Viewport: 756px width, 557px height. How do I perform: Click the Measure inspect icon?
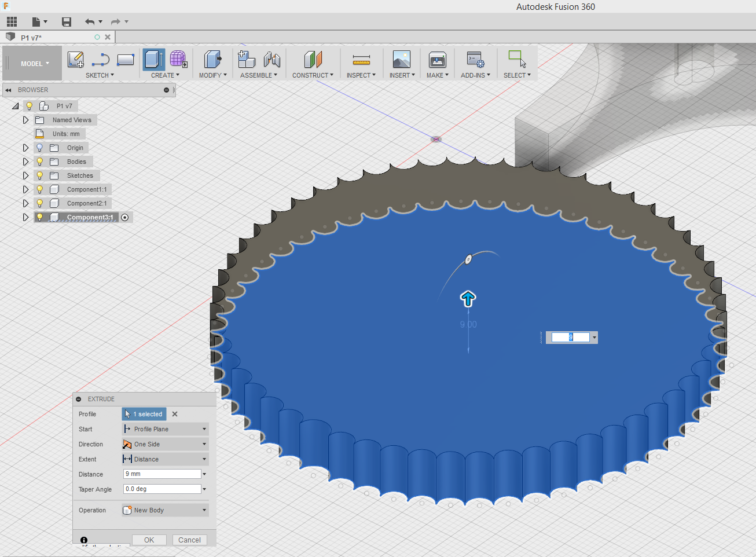361,60
